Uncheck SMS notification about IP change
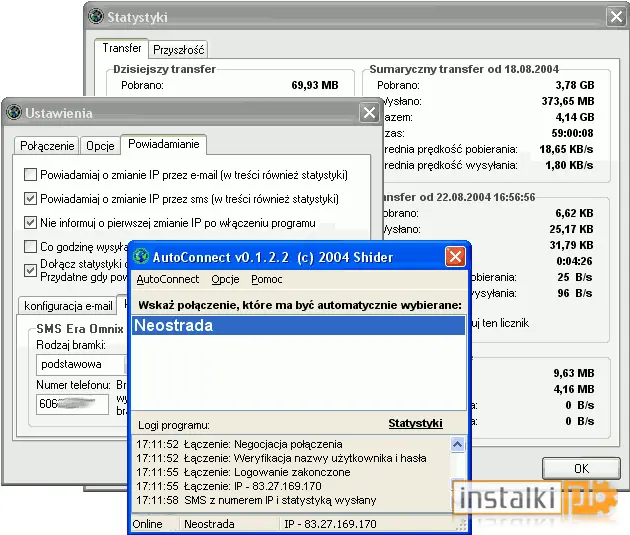 pos(31,199)
